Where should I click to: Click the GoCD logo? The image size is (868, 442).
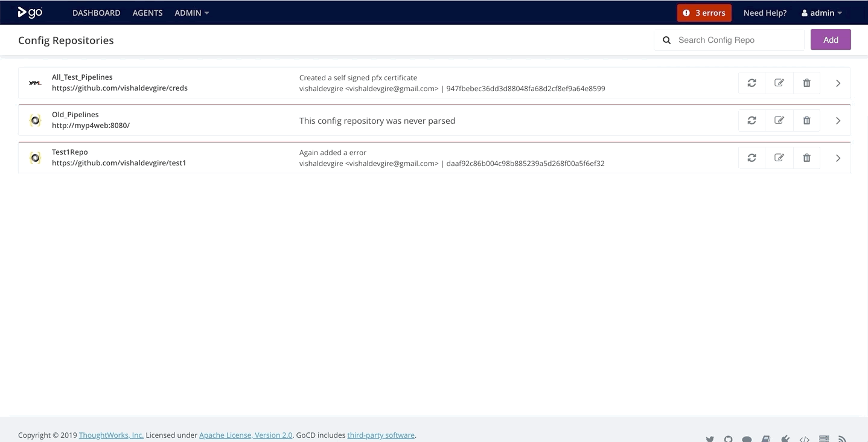(x=30, y=12)
